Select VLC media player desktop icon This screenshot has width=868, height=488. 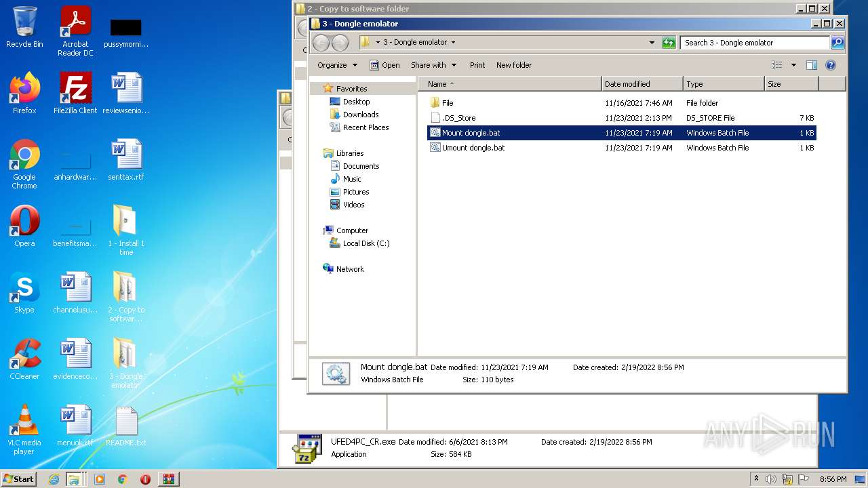(x=24, y=430)
